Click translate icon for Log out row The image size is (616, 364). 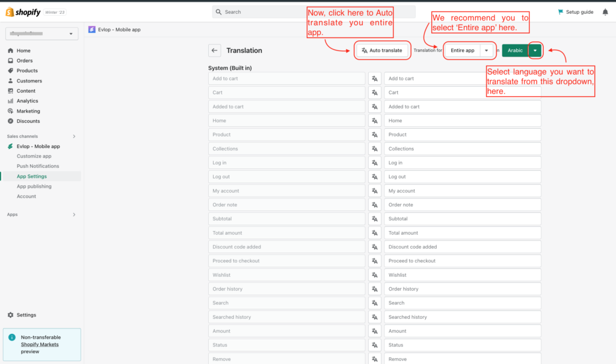click(x=375, y=177)
